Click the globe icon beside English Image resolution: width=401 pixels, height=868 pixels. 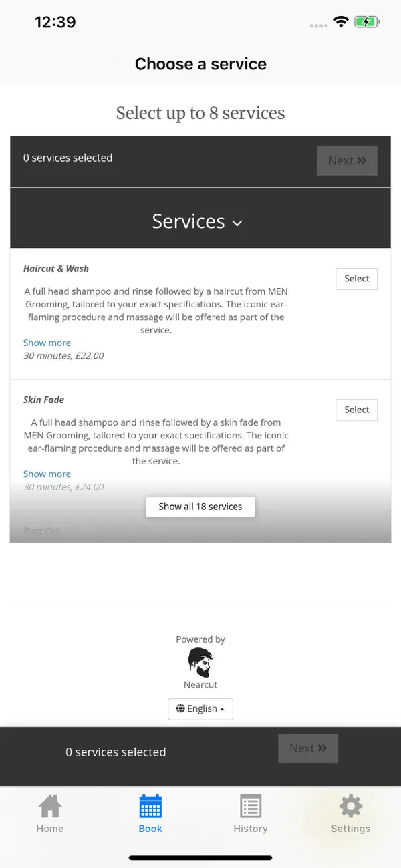pyautogui.click(x=180, y=708)
